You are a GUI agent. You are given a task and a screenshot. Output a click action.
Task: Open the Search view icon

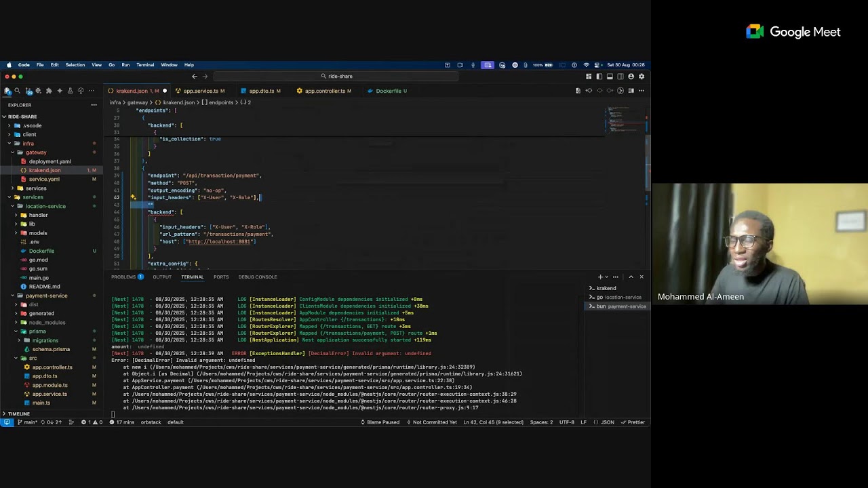pos(18,91)
